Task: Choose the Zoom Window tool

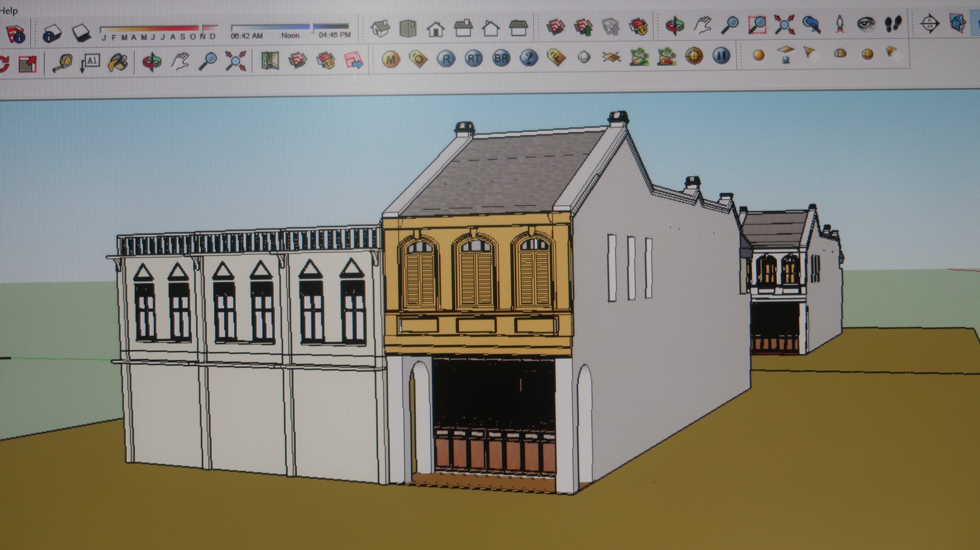Action: tap(757, 24)
